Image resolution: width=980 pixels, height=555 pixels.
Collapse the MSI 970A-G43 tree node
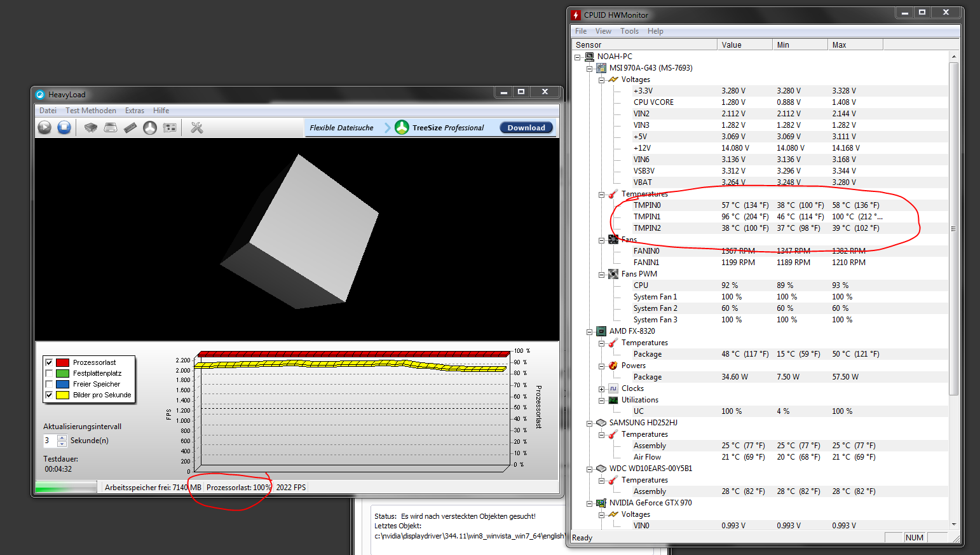tap(590, 69)
